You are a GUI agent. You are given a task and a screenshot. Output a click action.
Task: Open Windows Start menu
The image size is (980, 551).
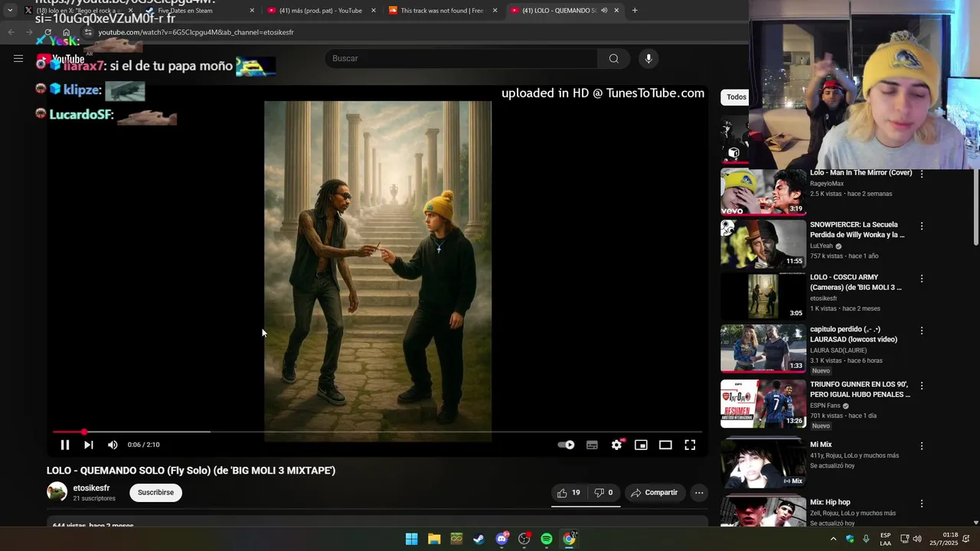click(412, 539)
